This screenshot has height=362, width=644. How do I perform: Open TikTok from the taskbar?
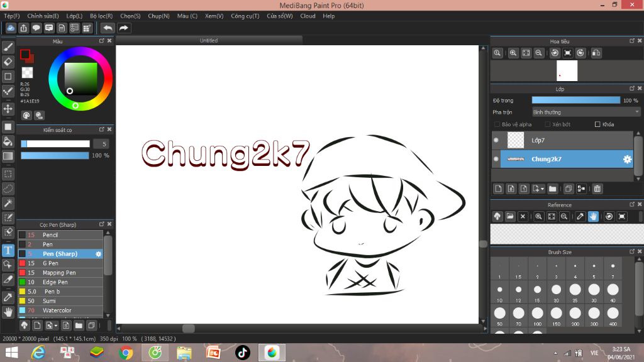pos(242,353)
